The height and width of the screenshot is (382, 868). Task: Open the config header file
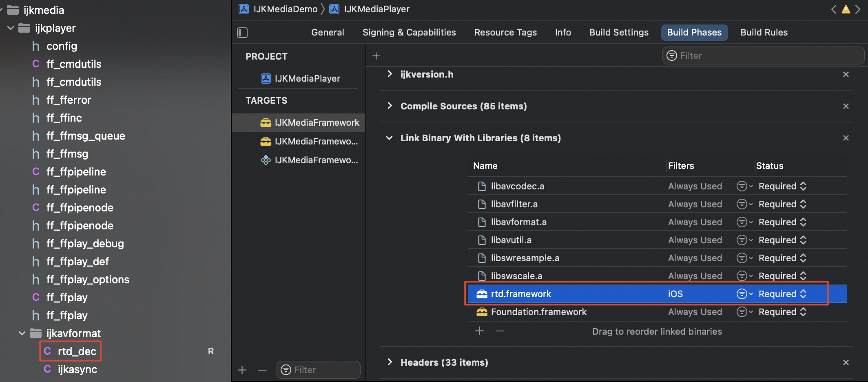click(x=62, y=46)
